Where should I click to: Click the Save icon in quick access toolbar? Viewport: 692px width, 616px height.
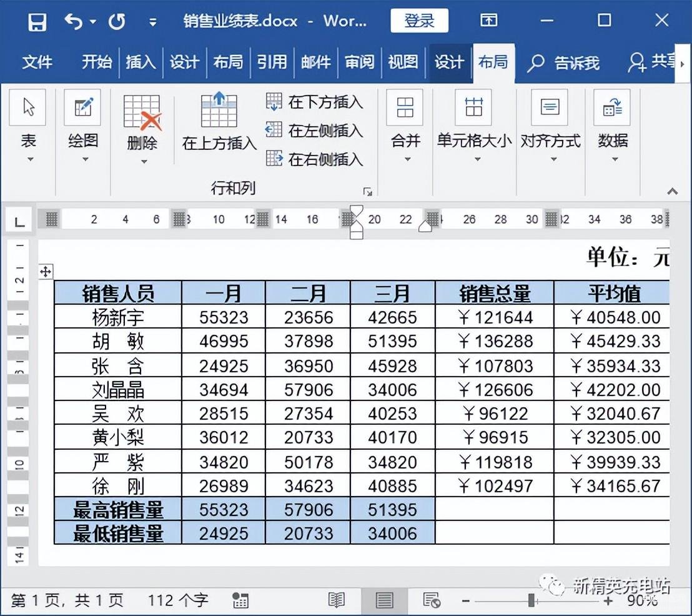coord(37,21)
